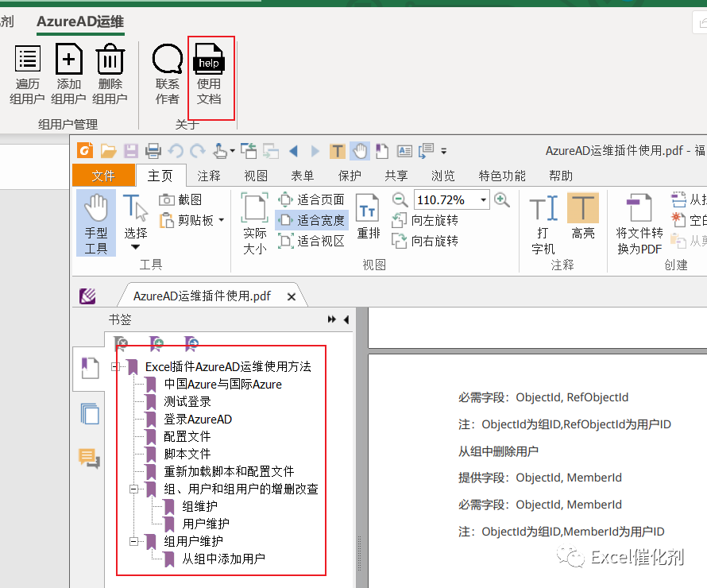This screenshot has width=707, height=588.
Task: Close the AzureAD运维插件使用.pdf document tab
Action: tap(292, 296)
